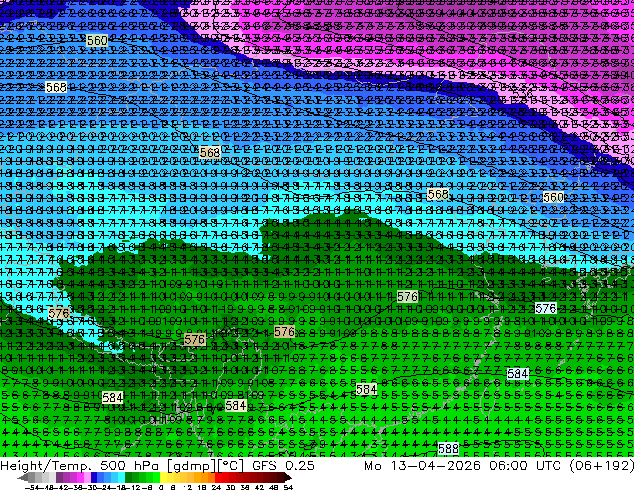Image resolution: width=634 pixels, height=490 pixels.
Task: Click the dark brown right arrow end of legend
Action: point(288,478)
